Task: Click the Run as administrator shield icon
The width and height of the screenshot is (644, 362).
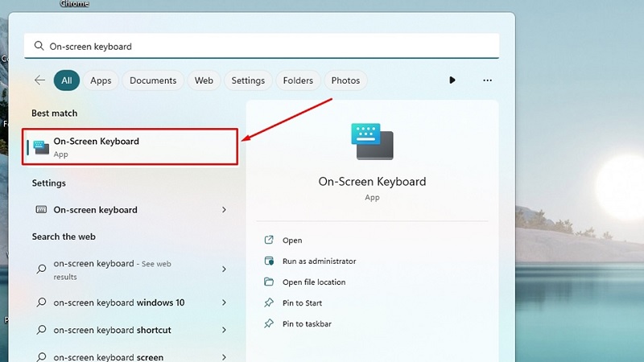Action: tap(269, 261)
